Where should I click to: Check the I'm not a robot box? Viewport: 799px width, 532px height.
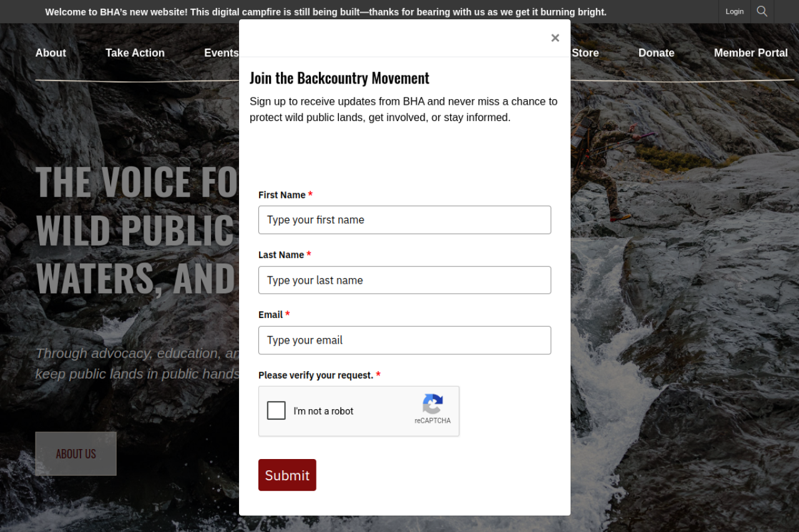277,410
